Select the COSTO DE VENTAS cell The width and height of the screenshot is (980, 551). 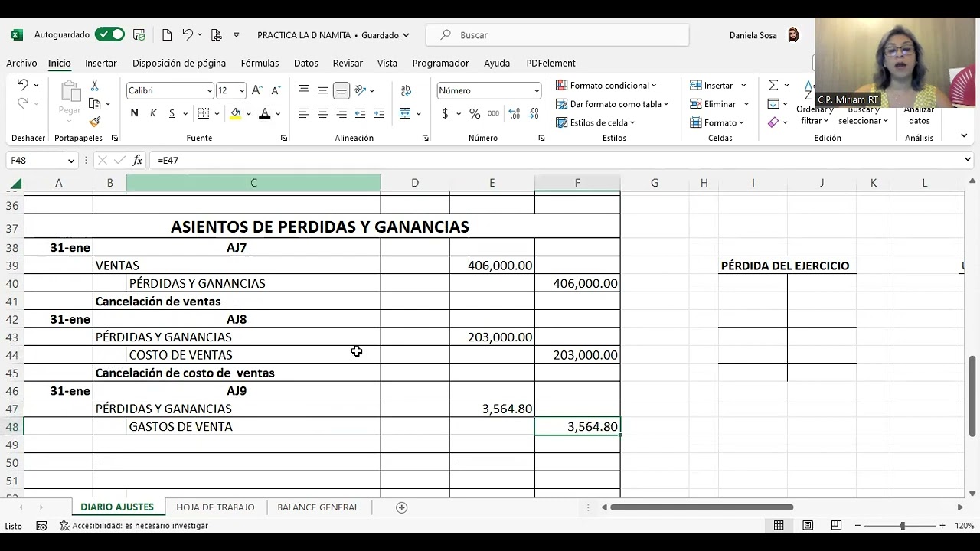[253, 355]
